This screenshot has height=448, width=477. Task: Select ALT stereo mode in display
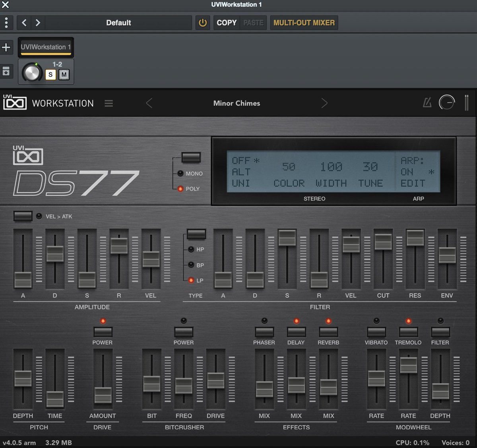241,172
